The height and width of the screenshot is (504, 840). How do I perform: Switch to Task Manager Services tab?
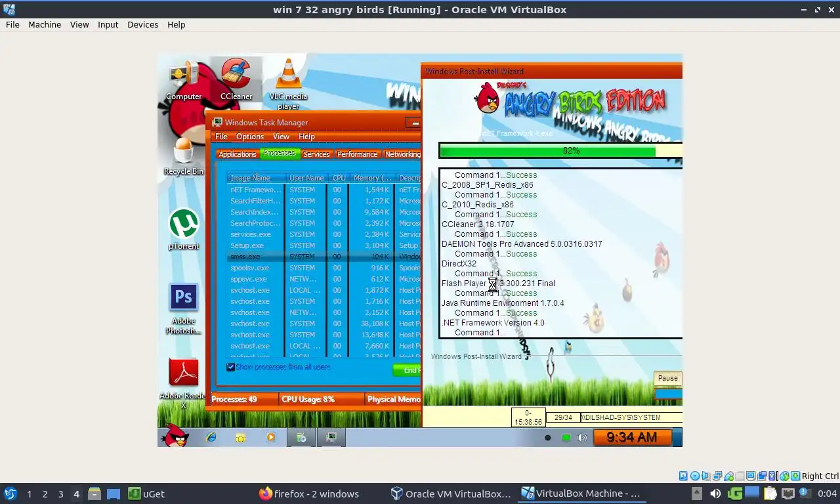click(316, 154)
